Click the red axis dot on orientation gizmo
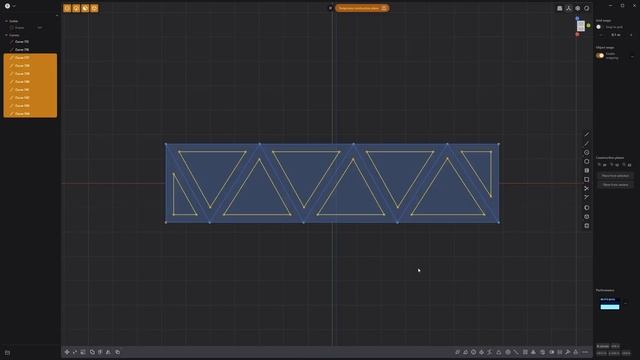Image resolution: width=640 pixels, height=360 pixels. pyautogui.click(x=577, y=35)
